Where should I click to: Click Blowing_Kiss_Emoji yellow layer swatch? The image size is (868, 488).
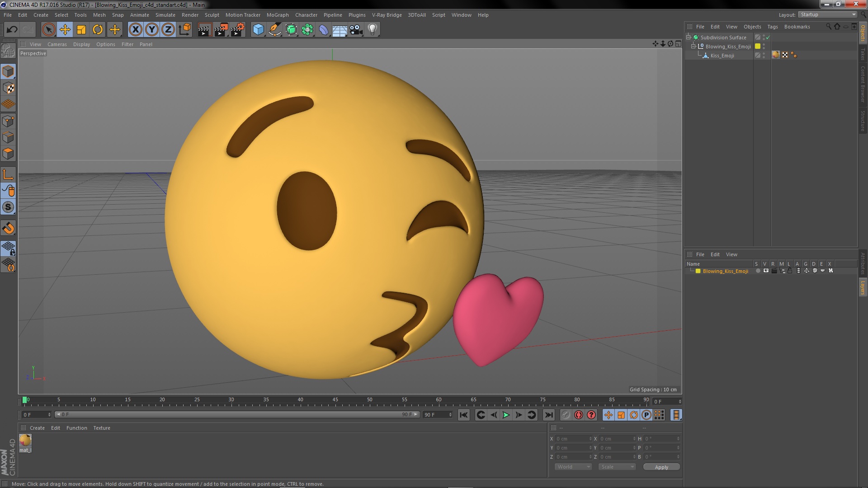[x=758, y=47]
